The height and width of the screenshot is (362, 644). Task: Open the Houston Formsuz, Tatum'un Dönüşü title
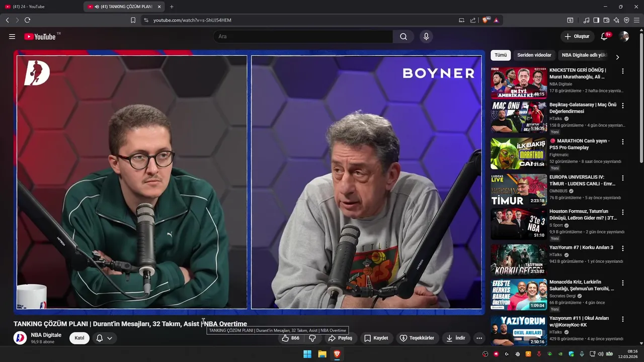tap(583, 215)
